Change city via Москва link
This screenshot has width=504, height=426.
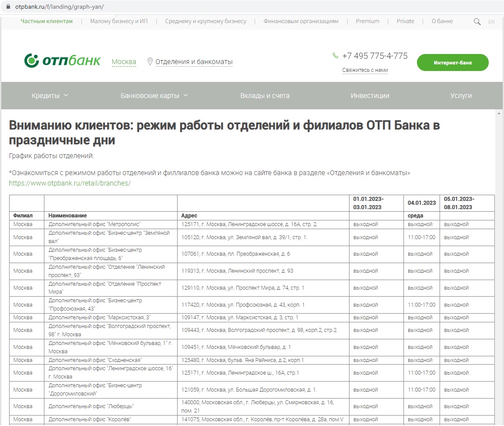124,62
